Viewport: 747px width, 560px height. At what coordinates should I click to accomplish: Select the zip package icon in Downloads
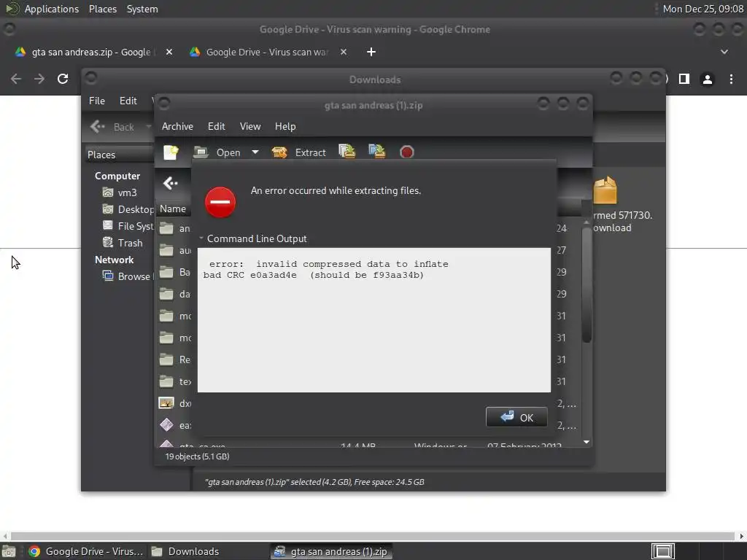pyautogui.click(x=605, y=190)
